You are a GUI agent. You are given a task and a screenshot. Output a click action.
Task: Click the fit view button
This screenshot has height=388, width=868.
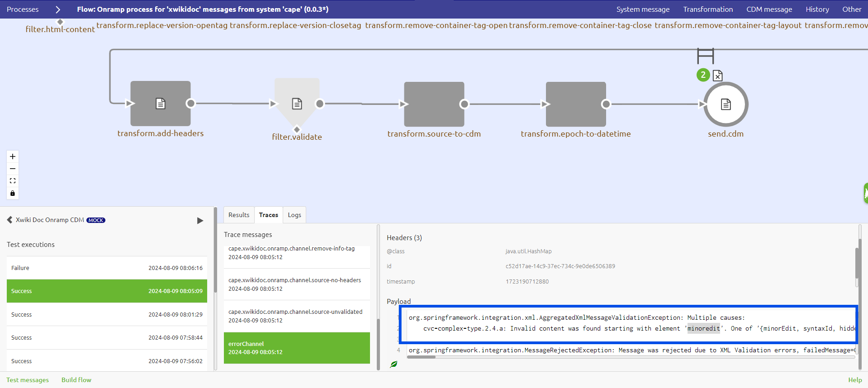13,181
